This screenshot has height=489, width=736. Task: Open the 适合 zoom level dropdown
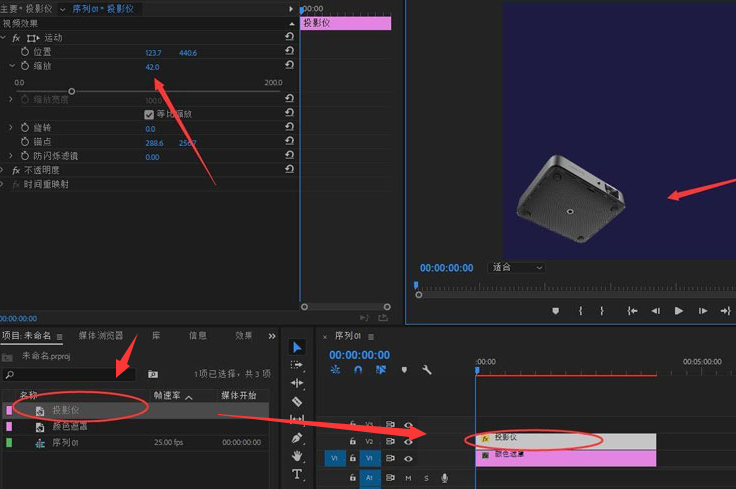tap(516, 268)
